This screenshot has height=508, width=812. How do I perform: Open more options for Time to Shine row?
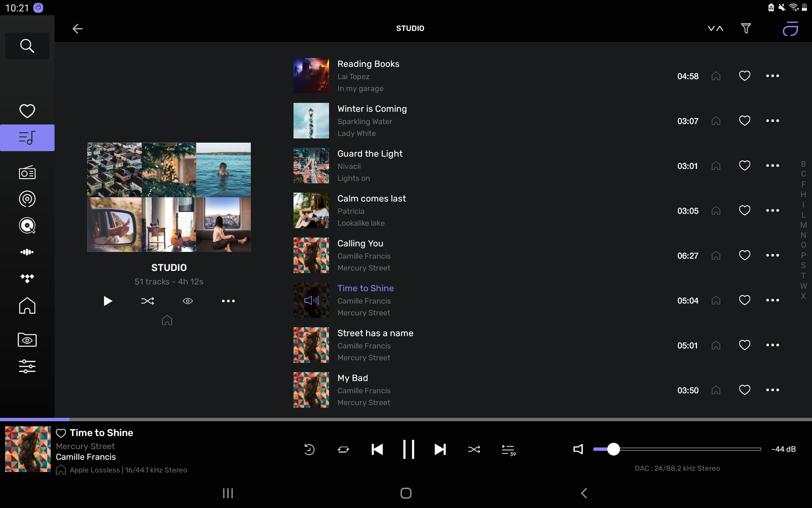[x=773, y=300]
